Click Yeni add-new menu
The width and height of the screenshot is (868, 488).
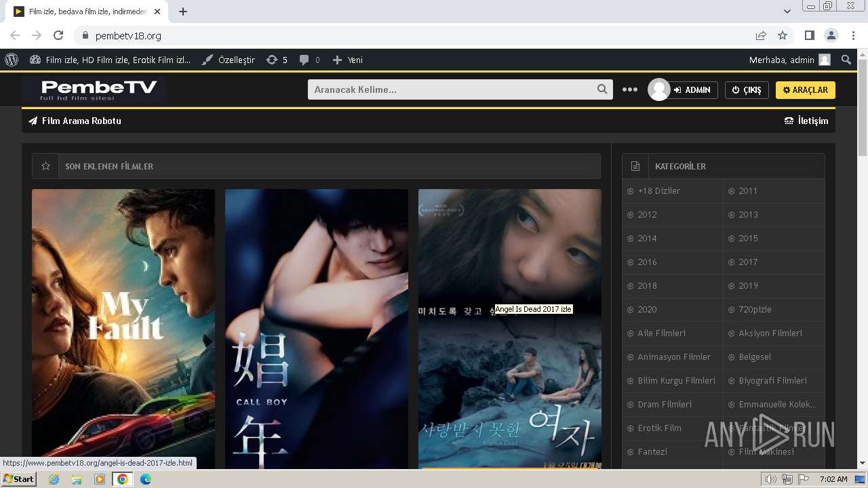click(348, 60)
